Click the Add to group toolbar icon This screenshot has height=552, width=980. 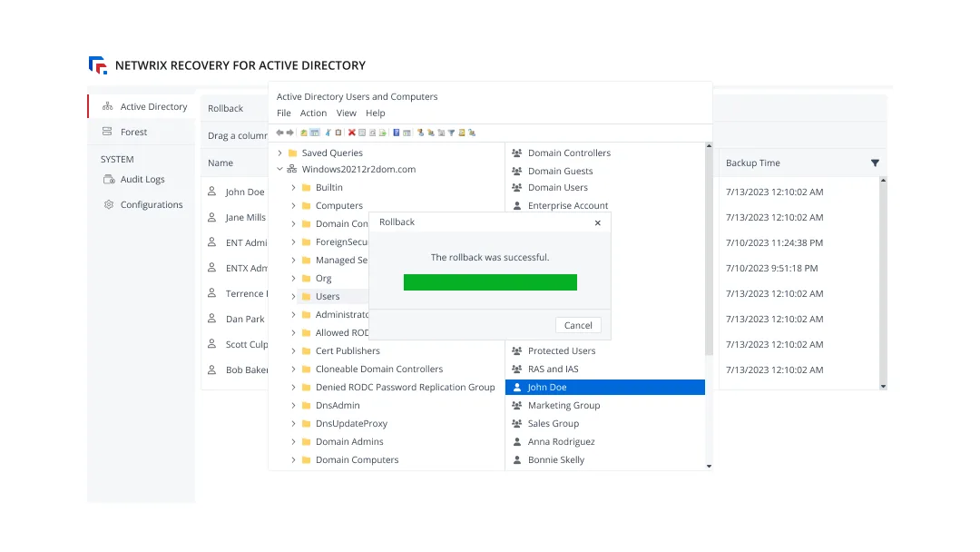pyautogui.click(x=472, y=133)
